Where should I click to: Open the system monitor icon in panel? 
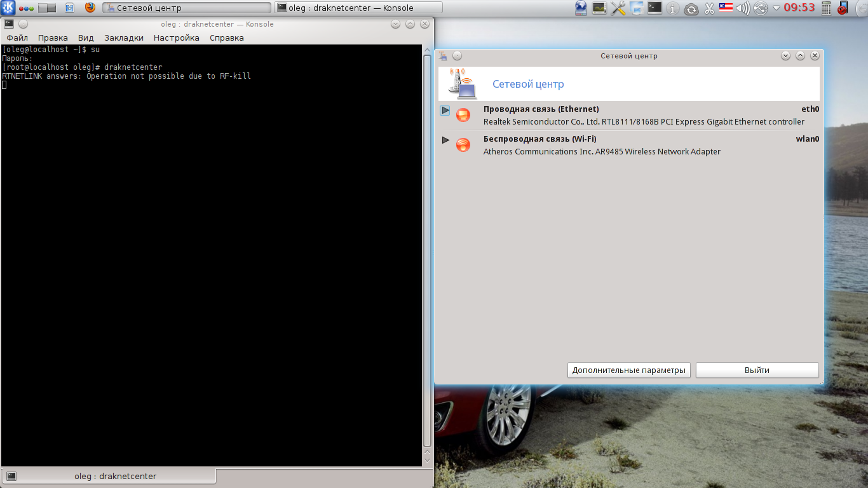[x=599, y=8]
